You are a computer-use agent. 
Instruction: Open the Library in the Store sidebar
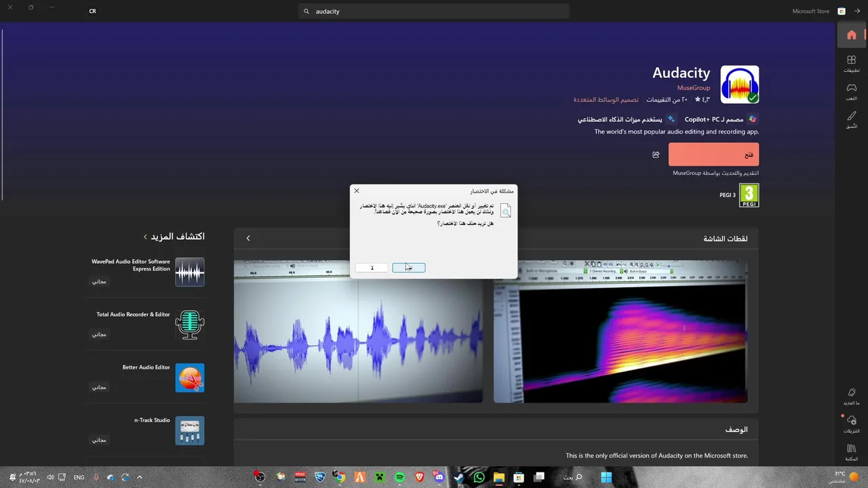[x=852, y=453]
